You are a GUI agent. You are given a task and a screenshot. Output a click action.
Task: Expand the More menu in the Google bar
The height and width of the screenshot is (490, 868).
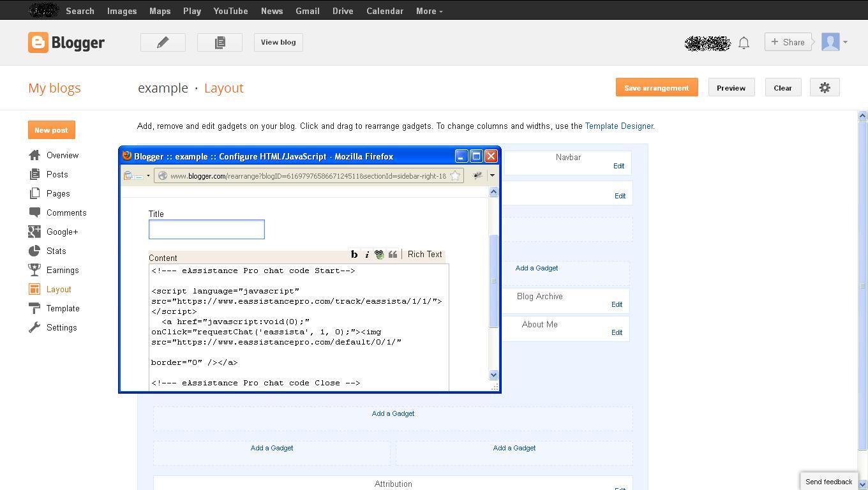point(429,11)
